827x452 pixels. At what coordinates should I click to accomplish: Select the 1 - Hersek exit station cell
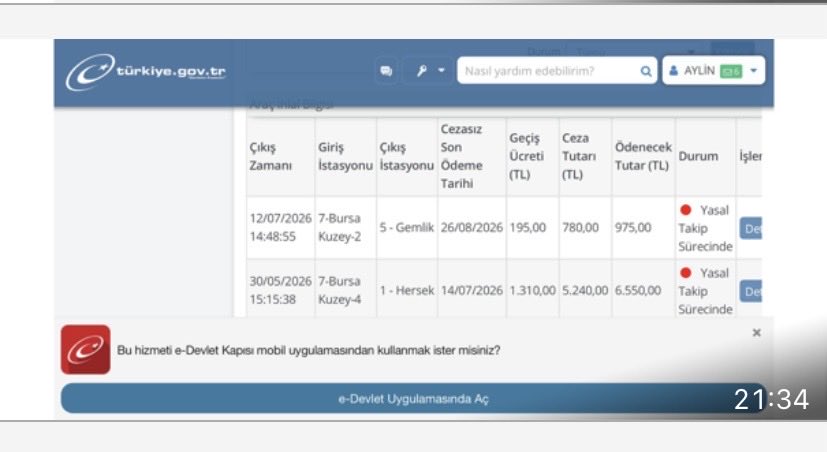pyautogui.click(x=407, y=290)
